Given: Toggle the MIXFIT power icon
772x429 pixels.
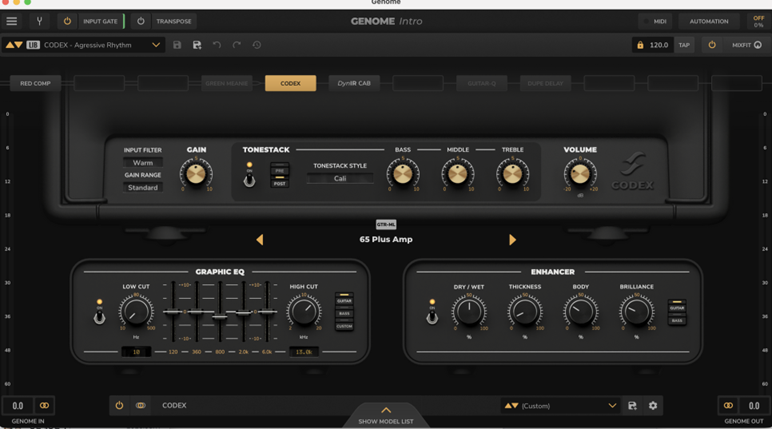Looking at the screenshot, I should point(712,45).
